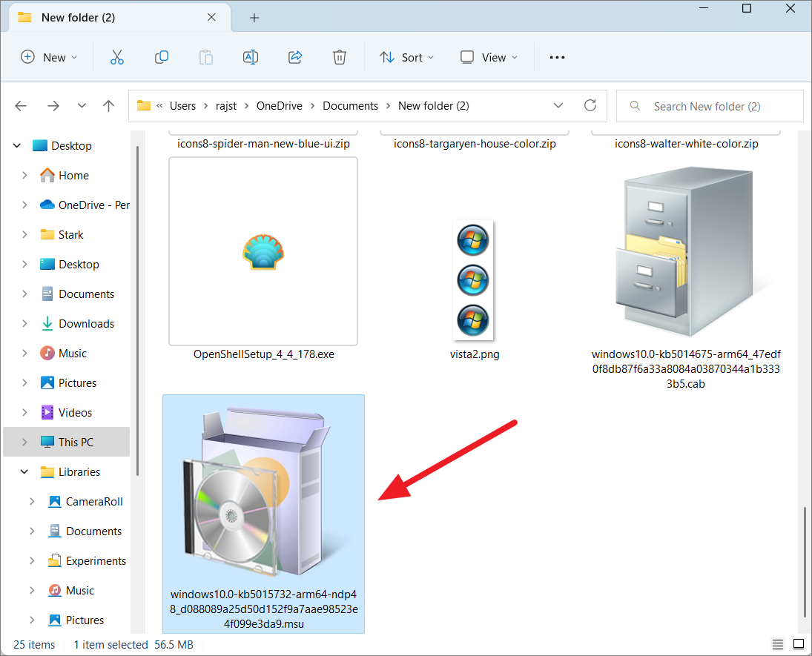Viewport: 812px width, 656px height.
Task: Navigate to Documents via the breadcrumb
Action: [x=350, y=105]
